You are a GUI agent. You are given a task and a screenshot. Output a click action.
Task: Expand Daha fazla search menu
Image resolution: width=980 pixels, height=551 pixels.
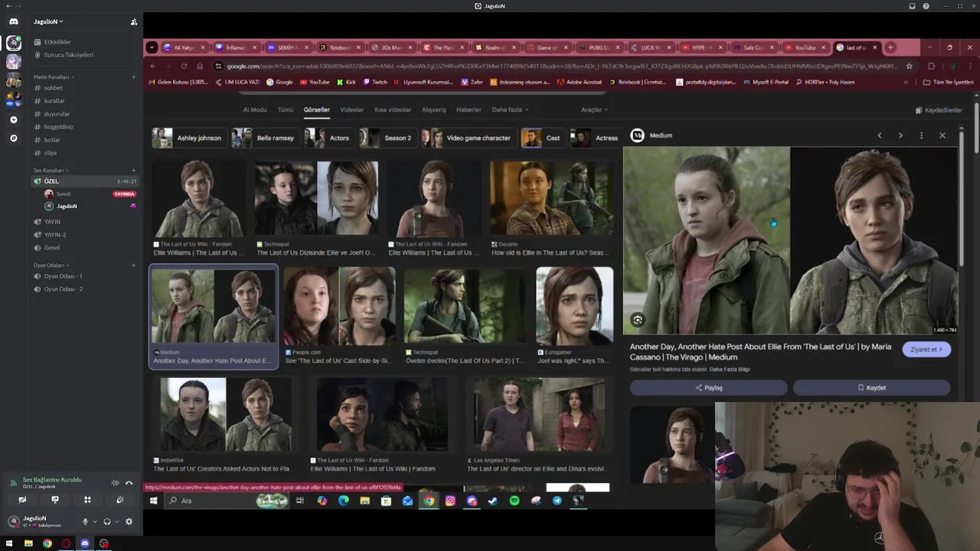pos(510,109)
